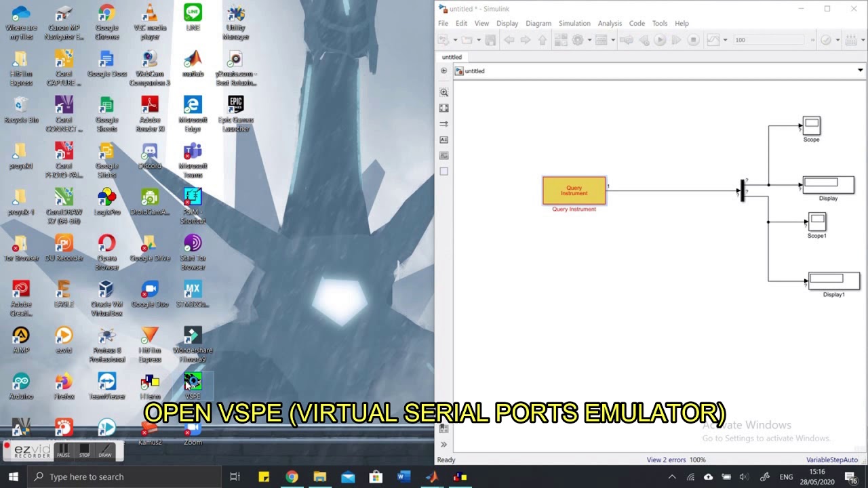Select the Scope block in Simulink
The image size is (868, 488).
click(811, 125)
